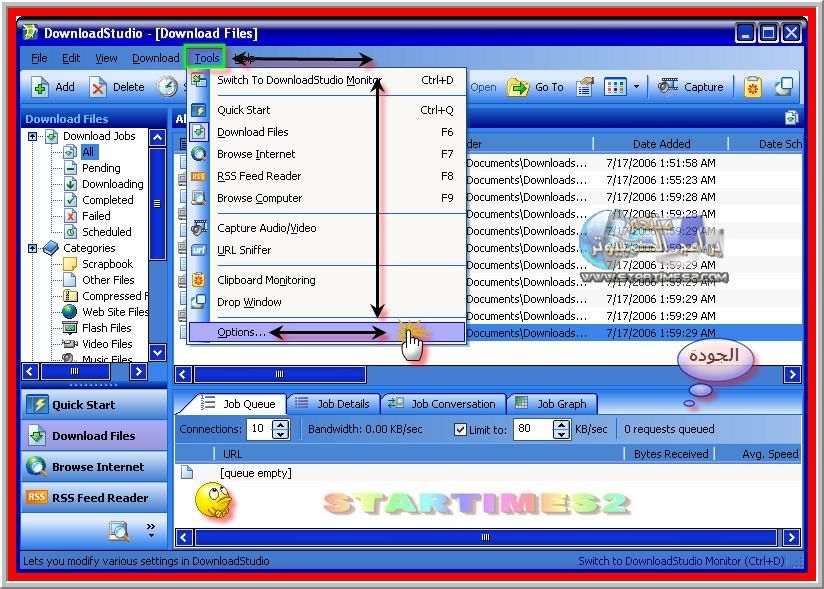Select Options… in Tools menu

pos(326,332)
